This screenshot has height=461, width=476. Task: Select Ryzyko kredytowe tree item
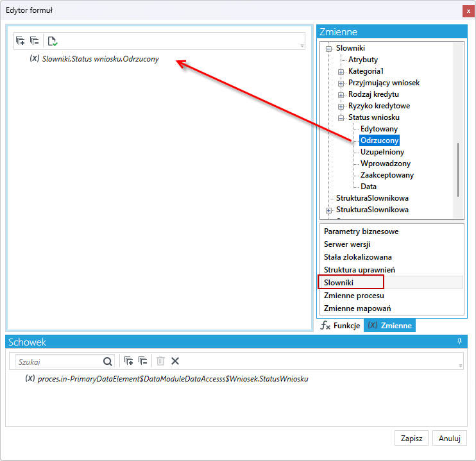[x=379, y=106]
